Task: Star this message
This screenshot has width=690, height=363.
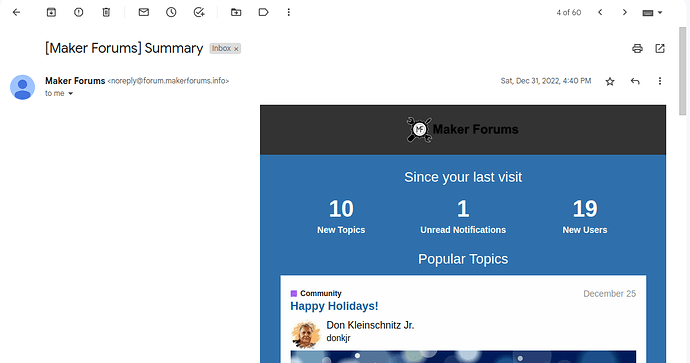Action: (610, 81)
